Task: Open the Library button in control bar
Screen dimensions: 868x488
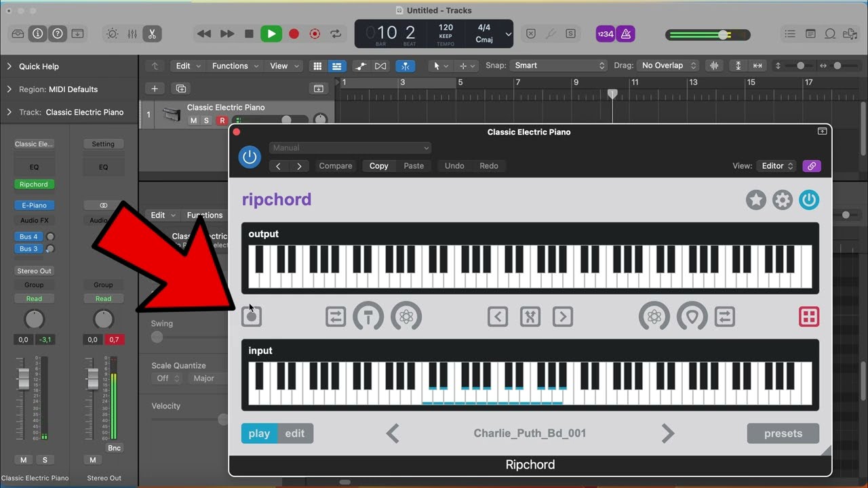Action: pos(18,33)
